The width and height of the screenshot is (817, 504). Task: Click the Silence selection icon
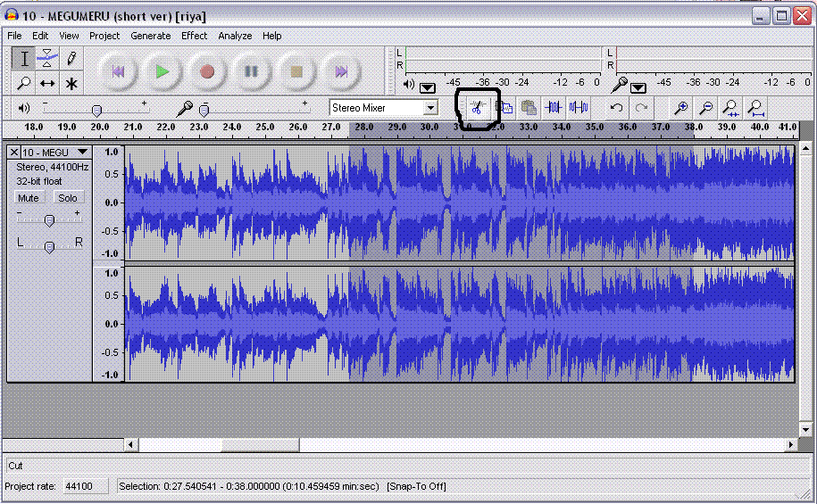(579, 108)
